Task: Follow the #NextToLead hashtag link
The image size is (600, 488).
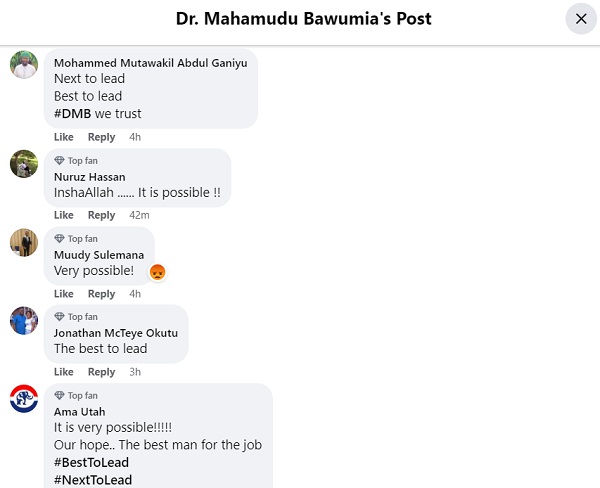Action: coord(92,480)
